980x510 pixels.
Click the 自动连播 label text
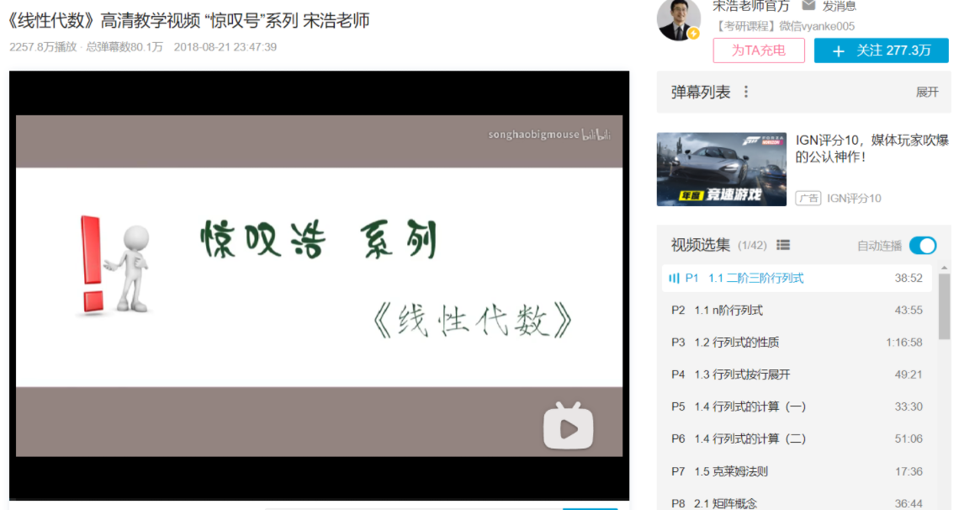point(879,247)
